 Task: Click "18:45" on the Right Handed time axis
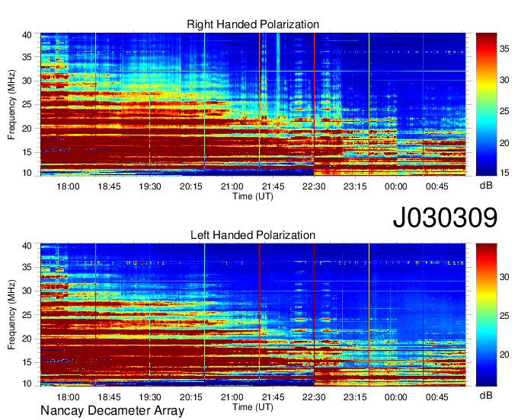109,186
